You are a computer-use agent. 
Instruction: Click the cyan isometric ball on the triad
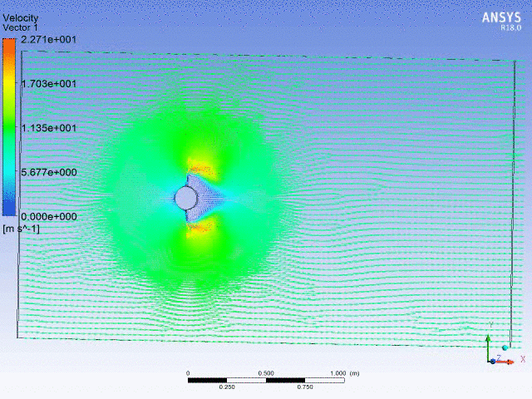[x=505, y=347]
